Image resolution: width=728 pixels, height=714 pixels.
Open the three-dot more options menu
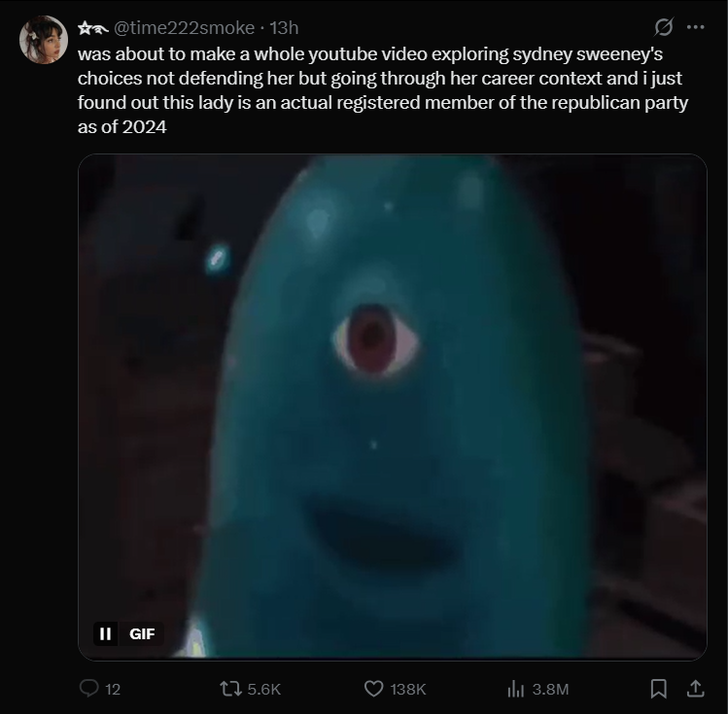pos(695,27)
